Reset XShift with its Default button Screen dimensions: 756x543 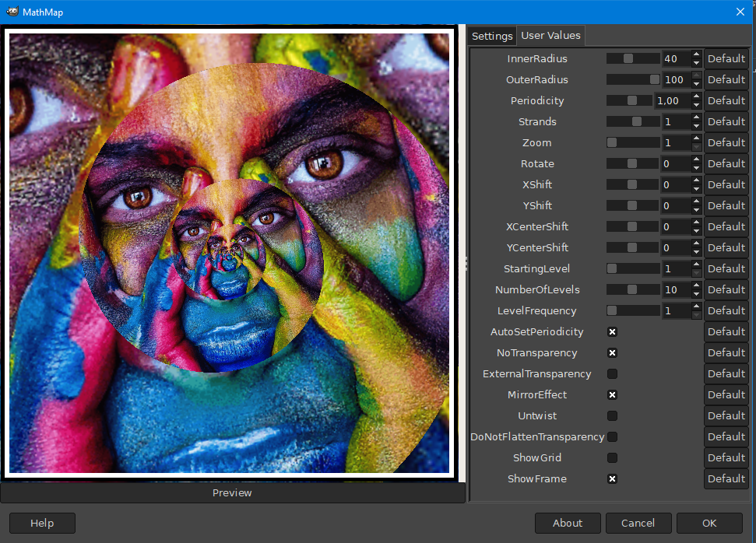726,184
